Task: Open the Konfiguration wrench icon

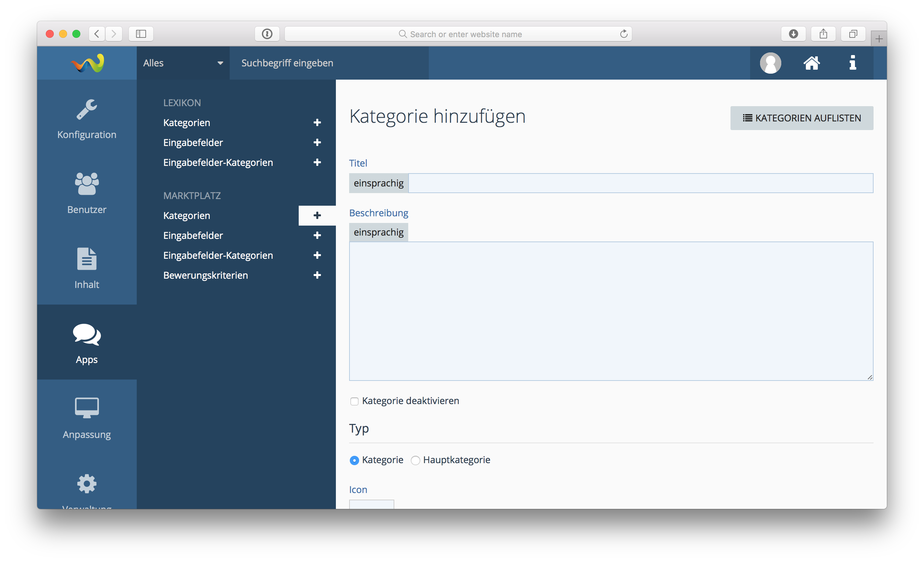Action: pos(87,109)
